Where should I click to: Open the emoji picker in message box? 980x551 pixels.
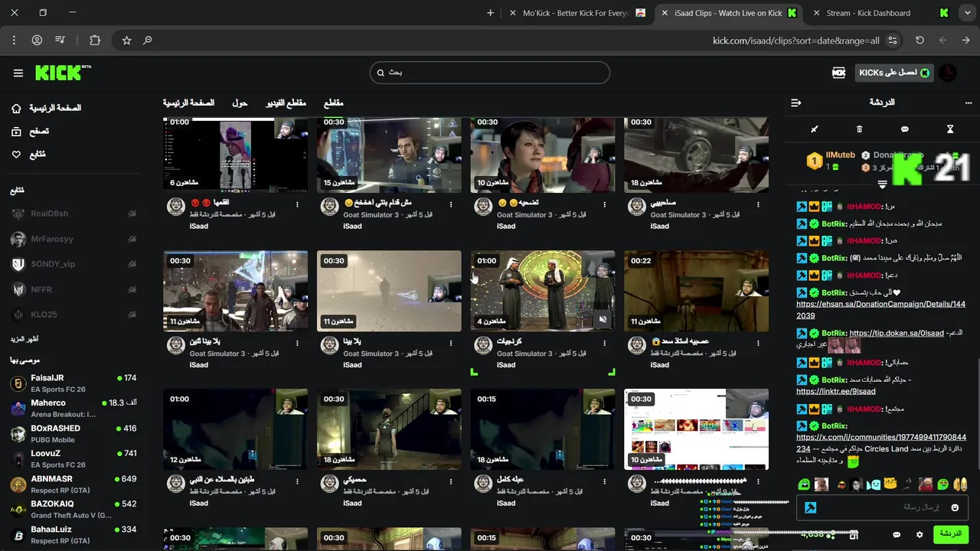click(x=955, y=507)
